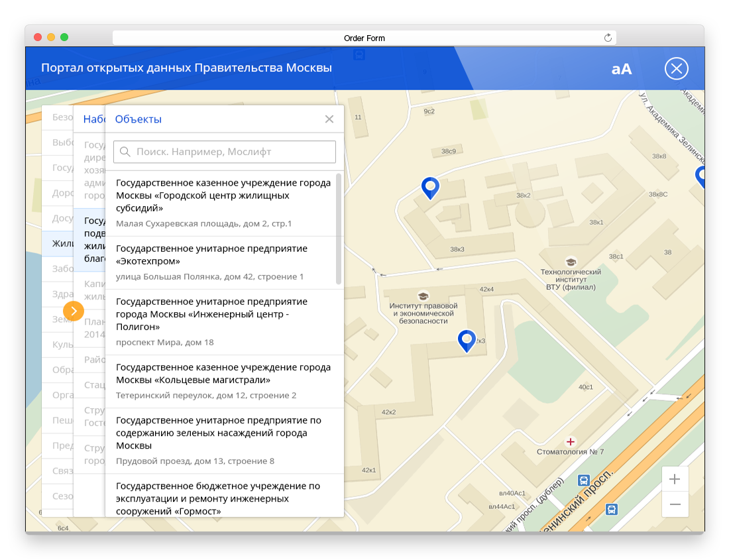Select the Здра... category row
The height and width of the screenshot is (560, 729).
pyautogui.click(x=58, y=294)
